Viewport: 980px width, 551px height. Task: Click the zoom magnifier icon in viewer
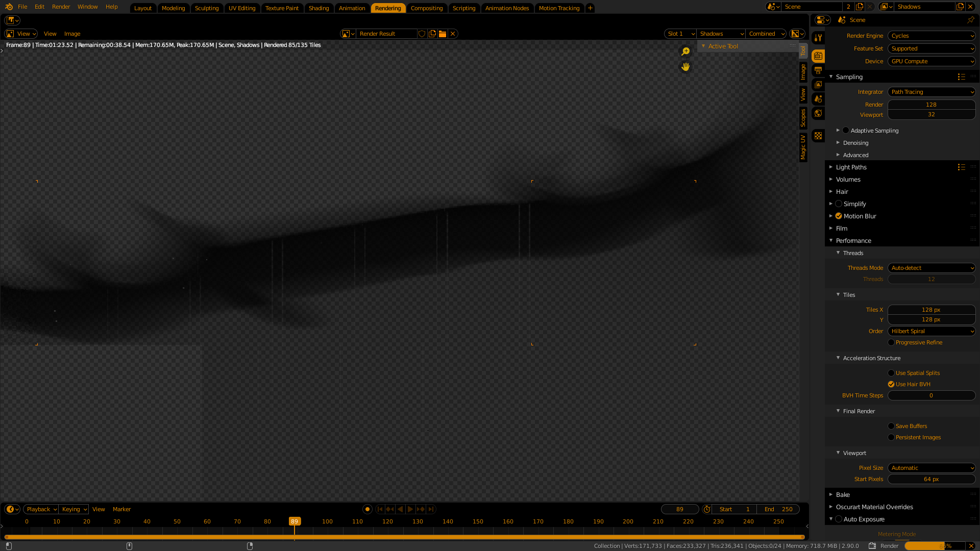(685, 52)
